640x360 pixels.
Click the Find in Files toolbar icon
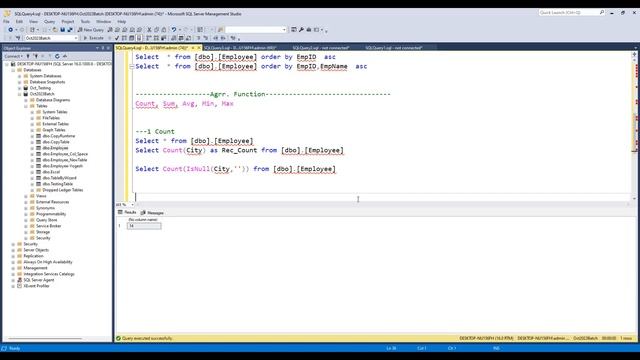220,30
